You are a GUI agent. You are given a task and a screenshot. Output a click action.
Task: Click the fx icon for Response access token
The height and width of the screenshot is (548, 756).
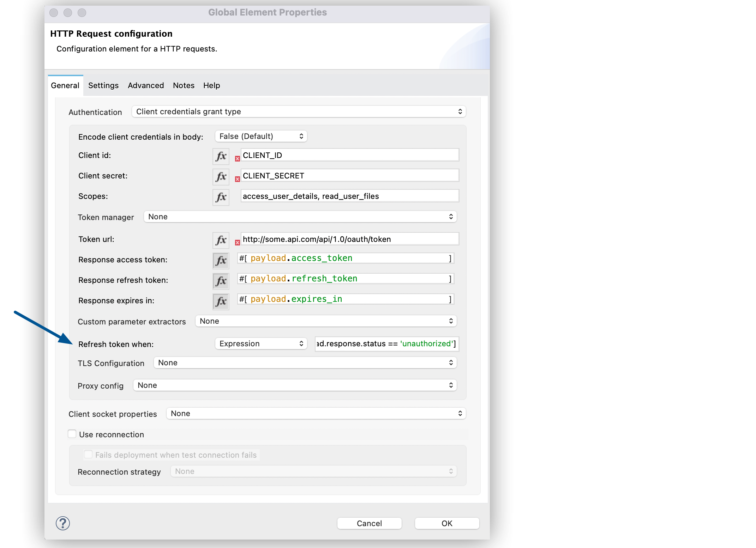(221, 261)
